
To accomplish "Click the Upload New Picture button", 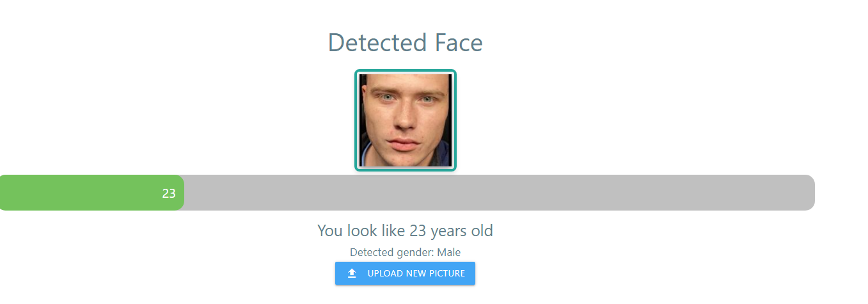I will 405,273.
